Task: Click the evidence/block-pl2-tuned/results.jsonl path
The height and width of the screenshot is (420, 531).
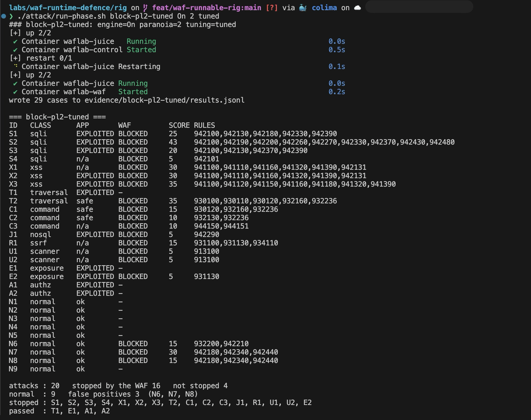Action: point(165,100)
